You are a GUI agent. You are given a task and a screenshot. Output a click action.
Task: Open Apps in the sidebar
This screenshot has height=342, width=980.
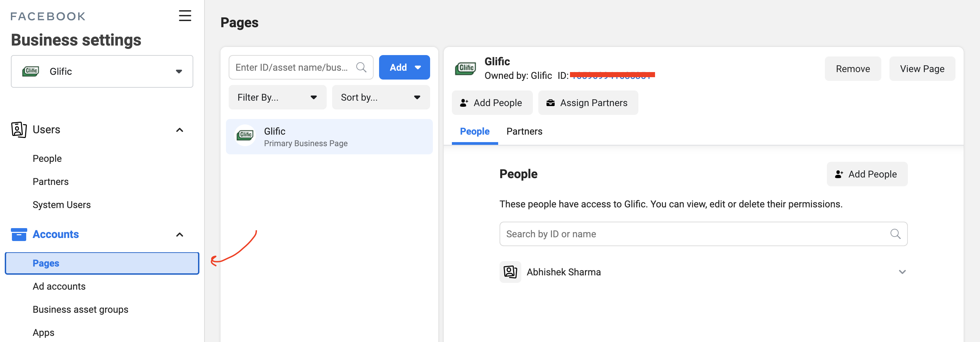tap(43, 332)
